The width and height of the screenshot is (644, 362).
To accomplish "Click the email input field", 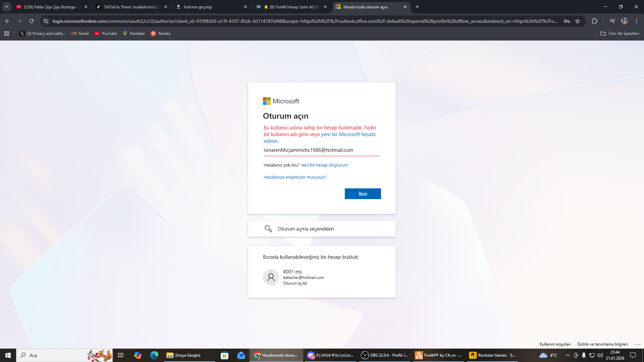I will point(322,150).
